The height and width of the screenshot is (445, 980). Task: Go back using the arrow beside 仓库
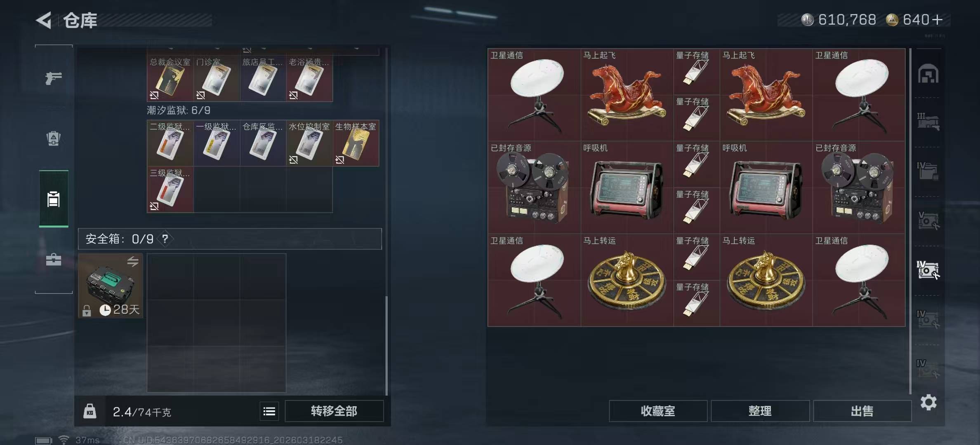(44, 20)
